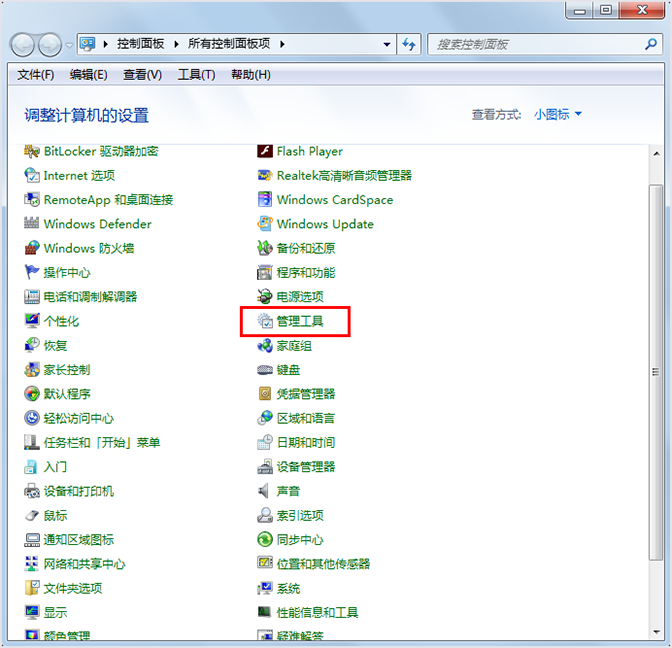The image size is (672, 648).
Task: Expand the arrow after 控制面板 in breadcrumb
Action: point(181,44)
